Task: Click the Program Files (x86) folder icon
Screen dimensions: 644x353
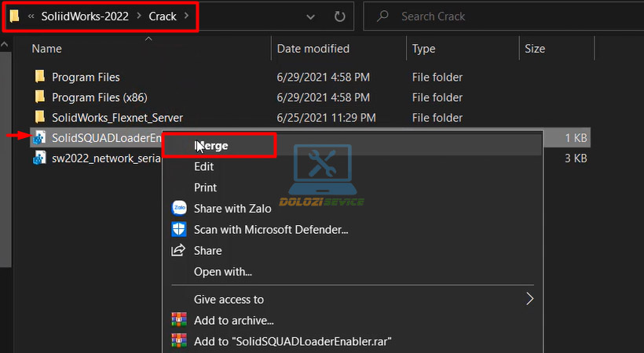Action: (40, 96)
